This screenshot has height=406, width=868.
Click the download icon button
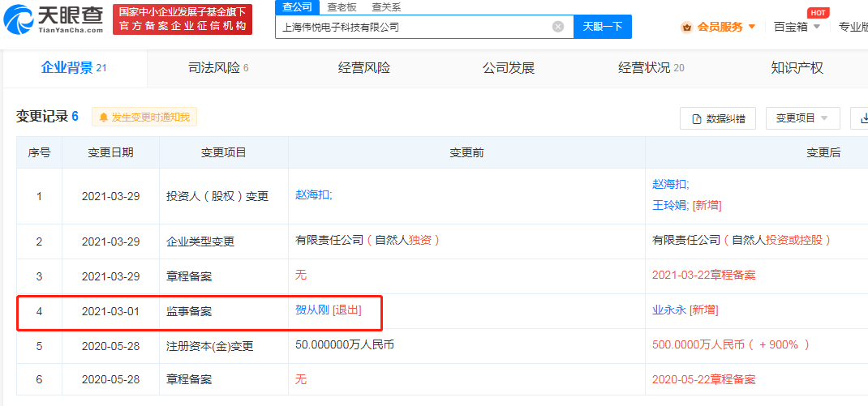coord(861,118)
